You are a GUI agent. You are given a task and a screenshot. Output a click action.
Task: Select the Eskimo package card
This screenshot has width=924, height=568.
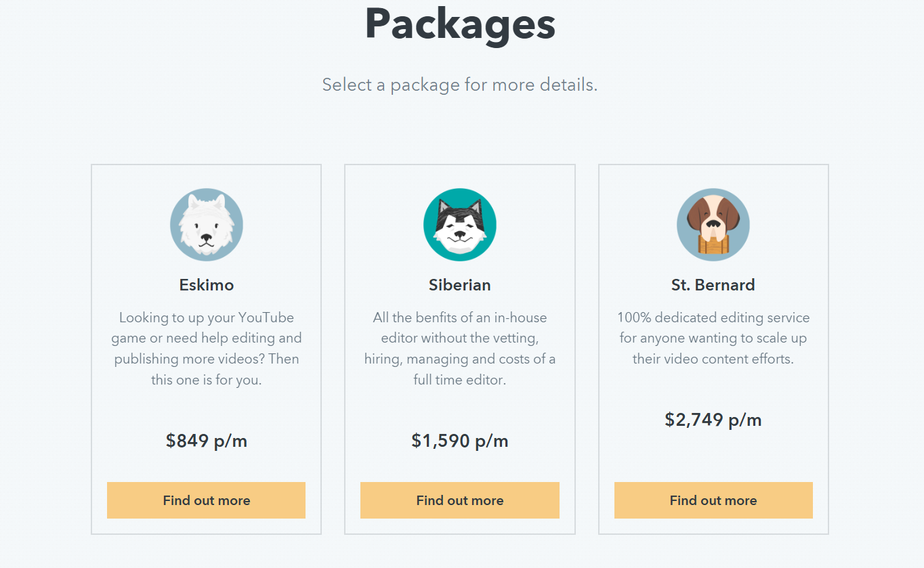click(207, 349)
